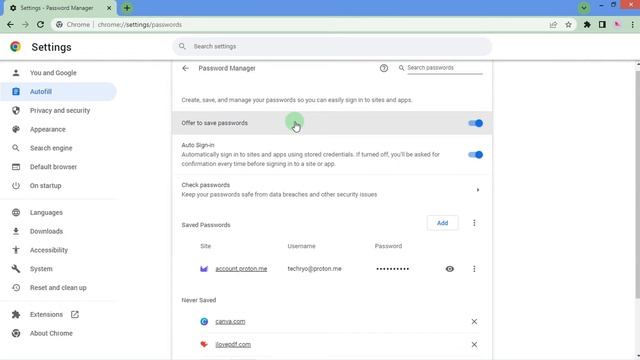The width and height of the screenshot is (640, 360).
Task: Click the ilovepdf heart favicon
Action: 204,344
